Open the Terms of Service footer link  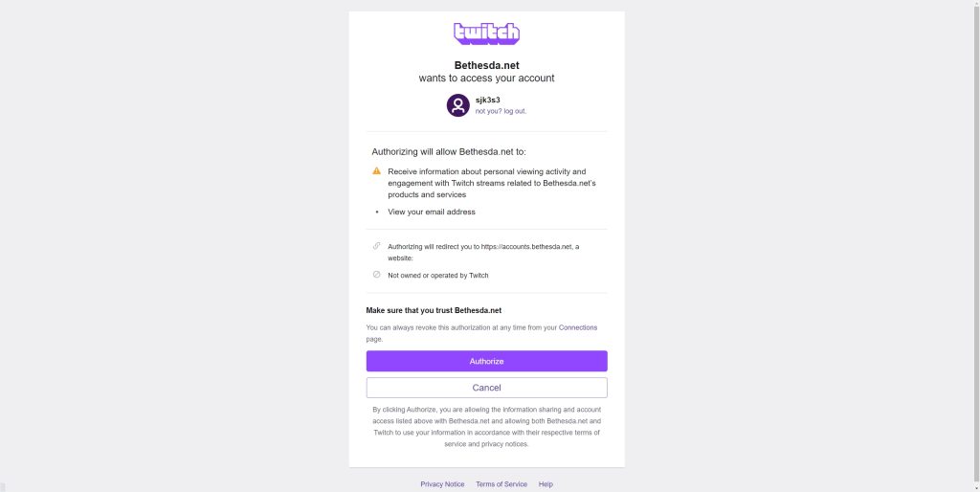point(501,484)
